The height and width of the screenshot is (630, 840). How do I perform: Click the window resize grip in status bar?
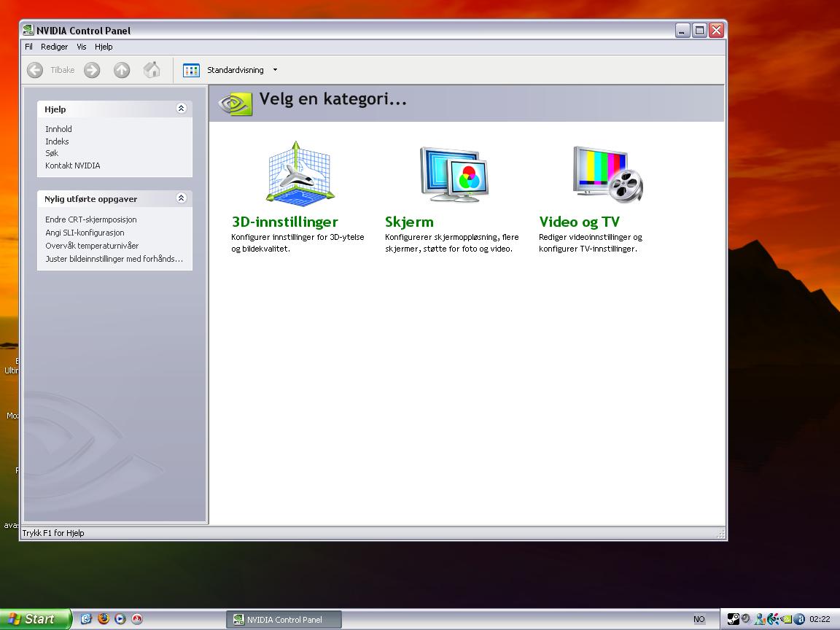click(x=721, y=534)
